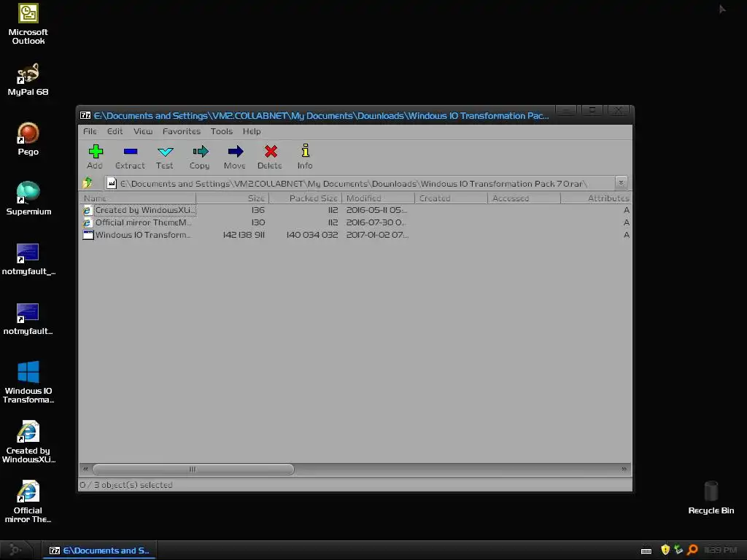Maximize the 7-Zip window
This screenshot has height=560, width=747.
point(592,111)
